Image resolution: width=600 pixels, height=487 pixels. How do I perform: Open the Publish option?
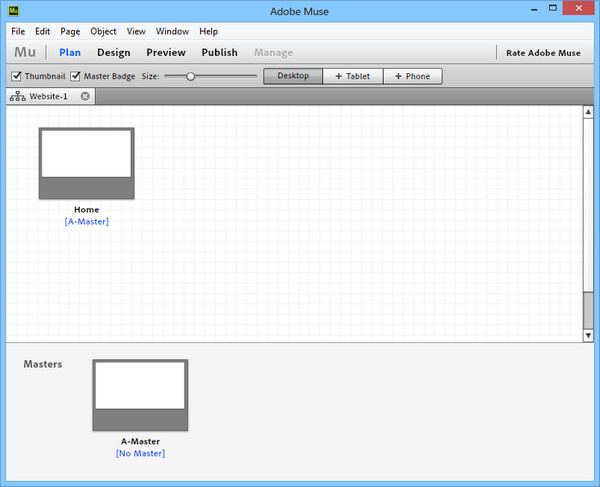219,53
